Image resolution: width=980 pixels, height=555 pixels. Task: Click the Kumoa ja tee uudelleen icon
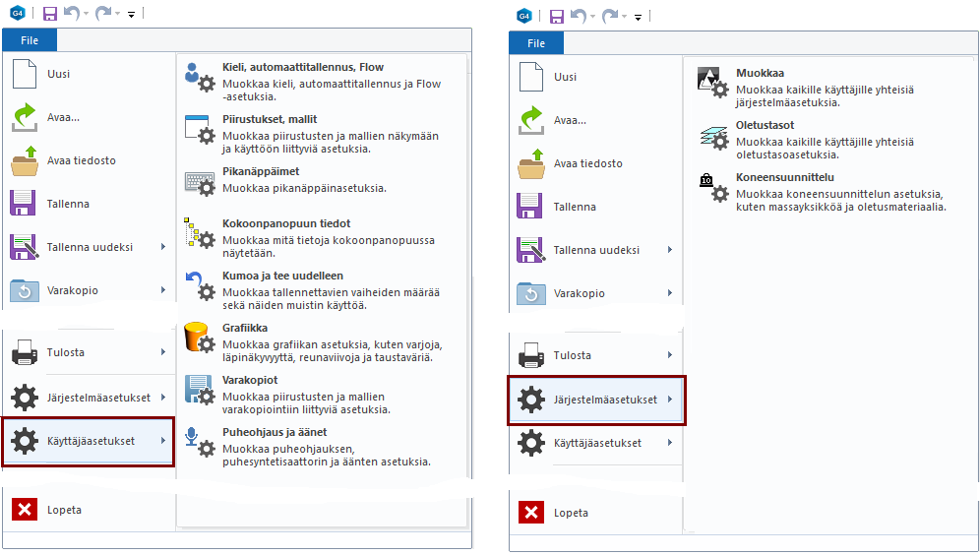click(x=199, y=285)
